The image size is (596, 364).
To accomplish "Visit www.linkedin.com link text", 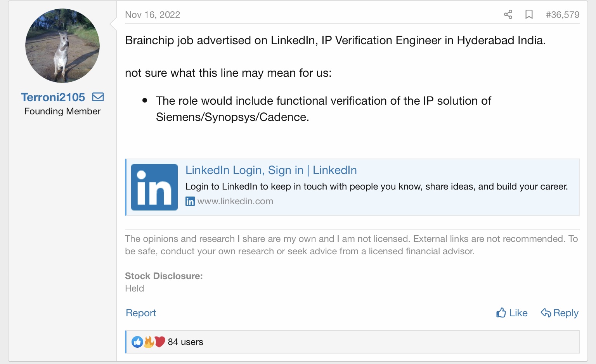I will tap(235, 201).
